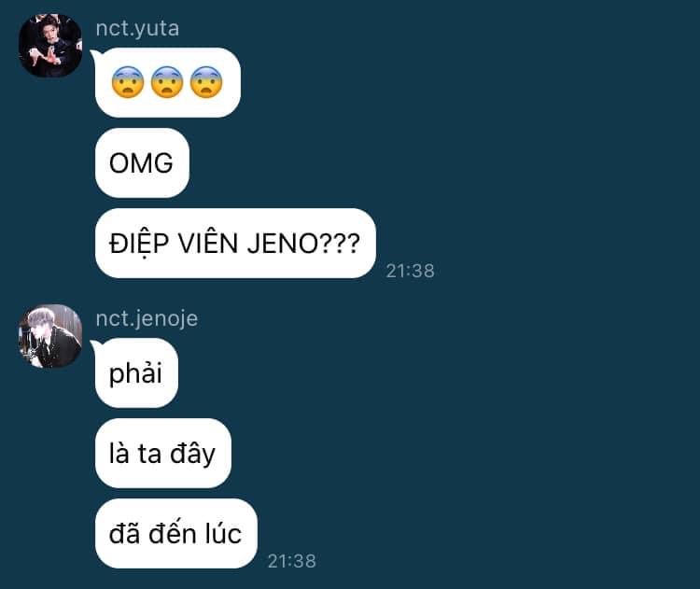Select the OMG message bubble
This screenshot has width=700, height=589.
142,163
